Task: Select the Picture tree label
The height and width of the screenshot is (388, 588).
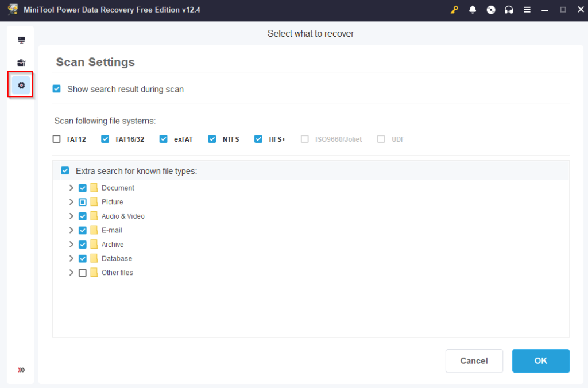Action: 112,202
